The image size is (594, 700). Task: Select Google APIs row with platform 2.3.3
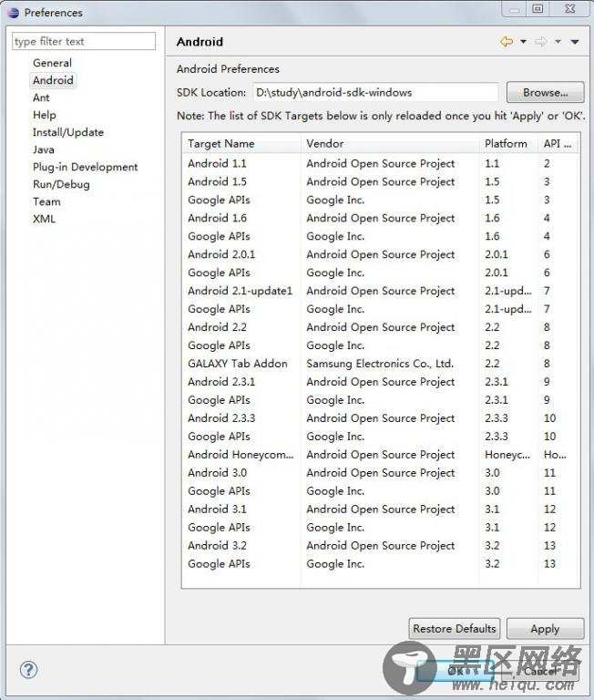[381, 437]
